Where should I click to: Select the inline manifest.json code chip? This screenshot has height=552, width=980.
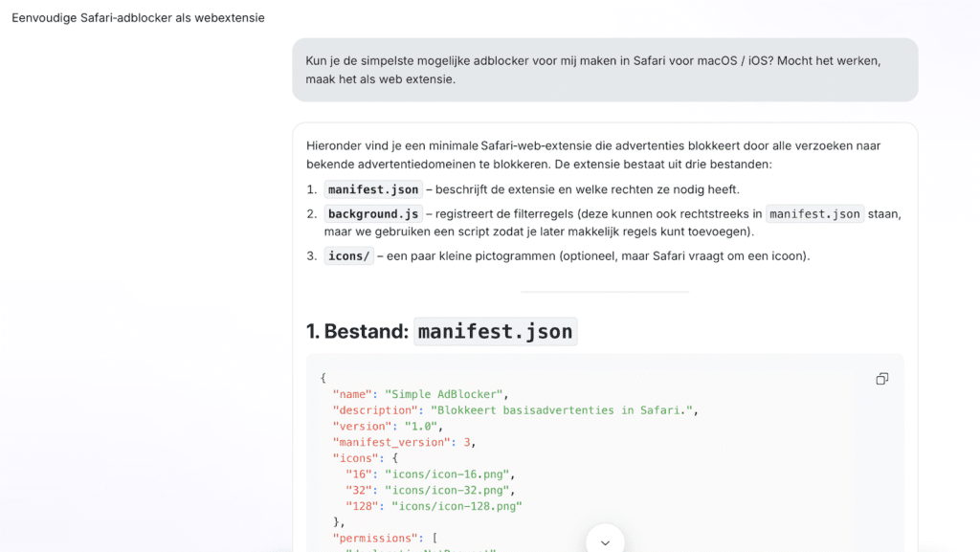pyautogui.click(x=372, y=189)
